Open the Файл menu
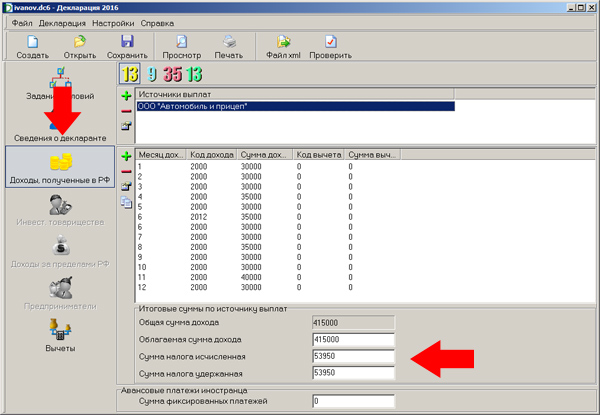 (22, 23)
